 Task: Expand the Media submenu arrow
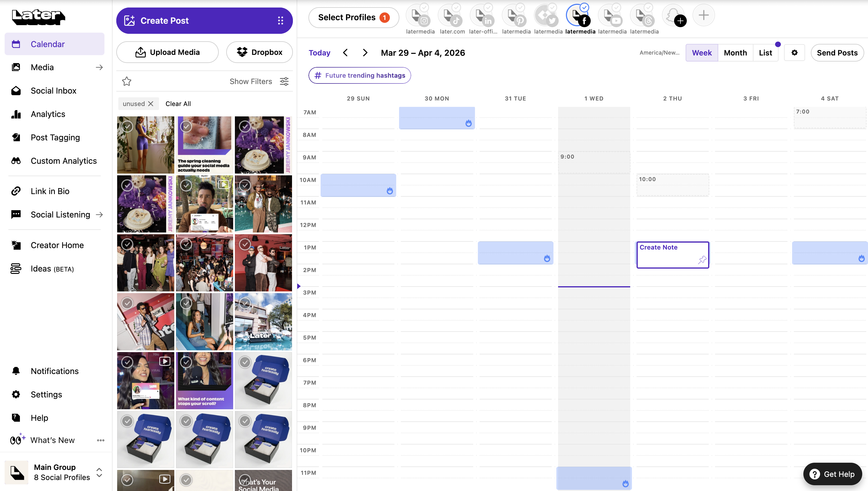click(x=99, y=67)
